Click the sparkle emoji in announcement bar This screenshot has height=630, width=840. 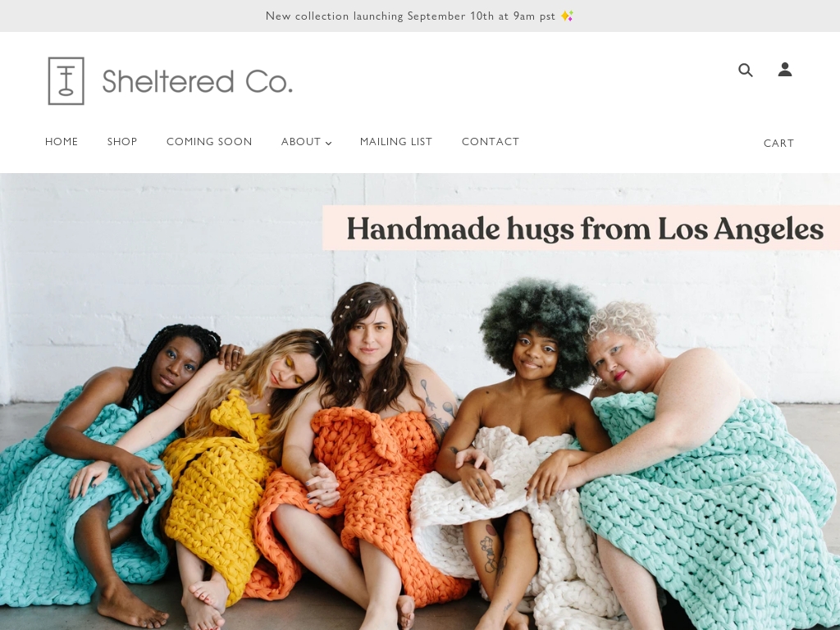[567, 16]
